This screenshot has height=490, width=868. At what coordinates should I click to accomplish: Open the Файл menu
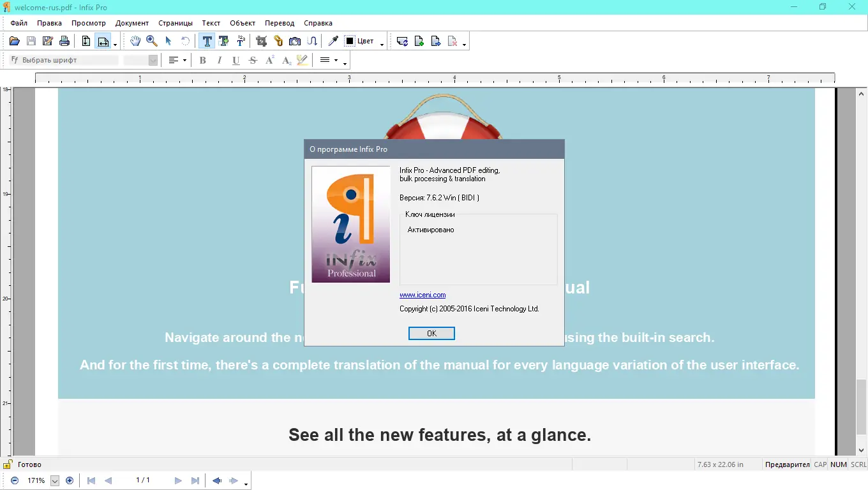(19, 23)
